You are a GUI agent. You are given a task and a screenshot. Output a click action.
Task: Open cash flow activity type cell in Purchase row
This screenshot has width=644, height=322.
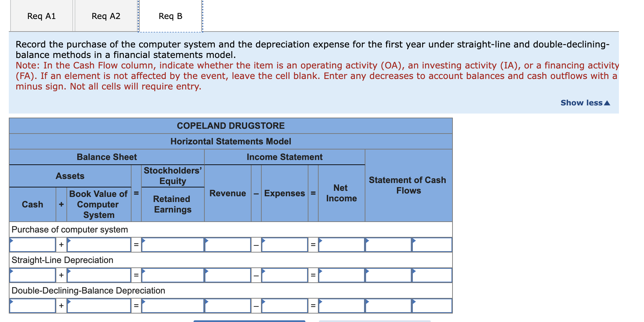click(432, 245)
